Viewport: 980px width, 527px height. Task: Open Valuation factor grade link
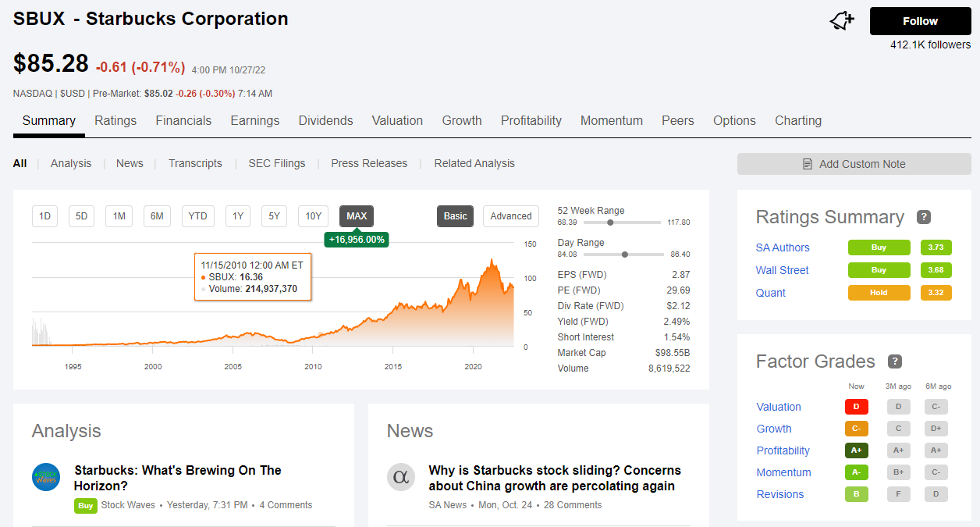click(x=779, y=407)
